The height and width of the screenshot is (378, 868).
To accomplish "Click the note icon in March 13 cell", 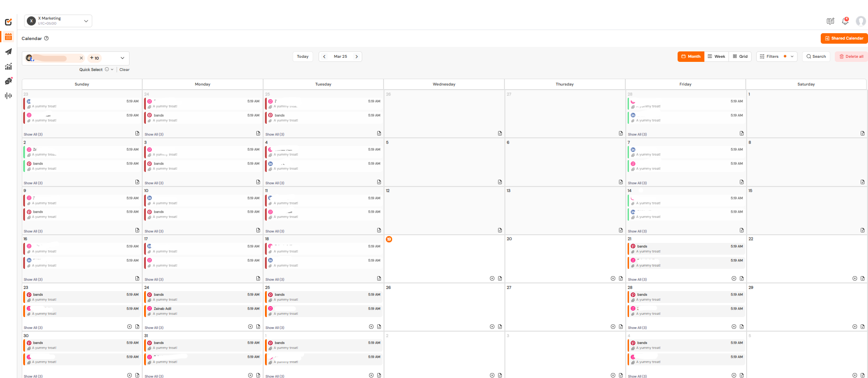I will [621, 230].
